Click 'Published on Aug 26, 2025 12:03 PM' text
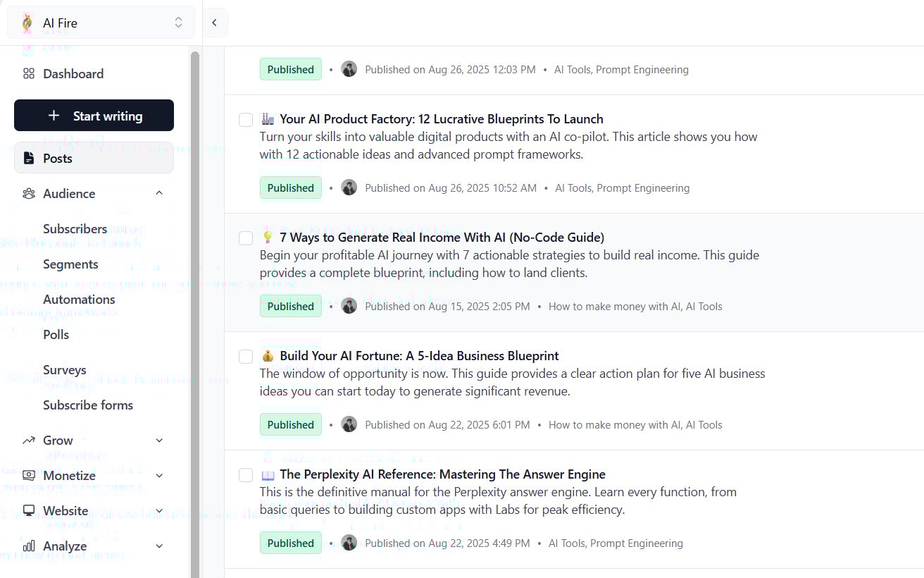 450,69
